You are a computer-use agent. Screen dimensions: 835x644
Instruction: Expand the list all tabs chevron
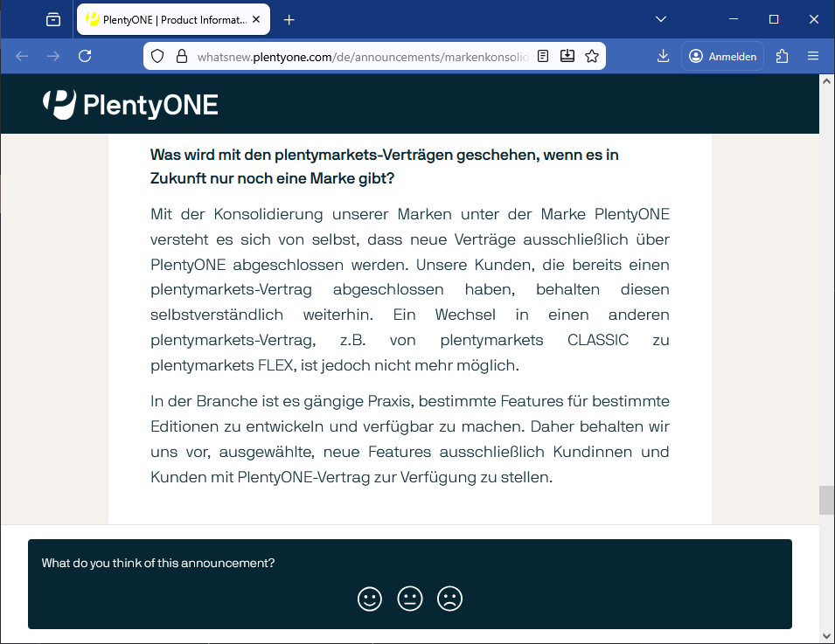tap(662, 19)
